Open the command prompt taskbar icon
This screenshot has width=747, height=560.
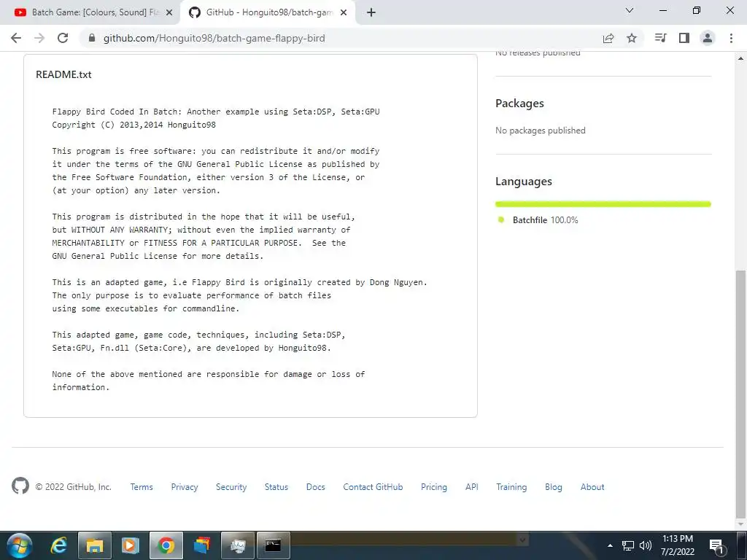click(274, 545)
